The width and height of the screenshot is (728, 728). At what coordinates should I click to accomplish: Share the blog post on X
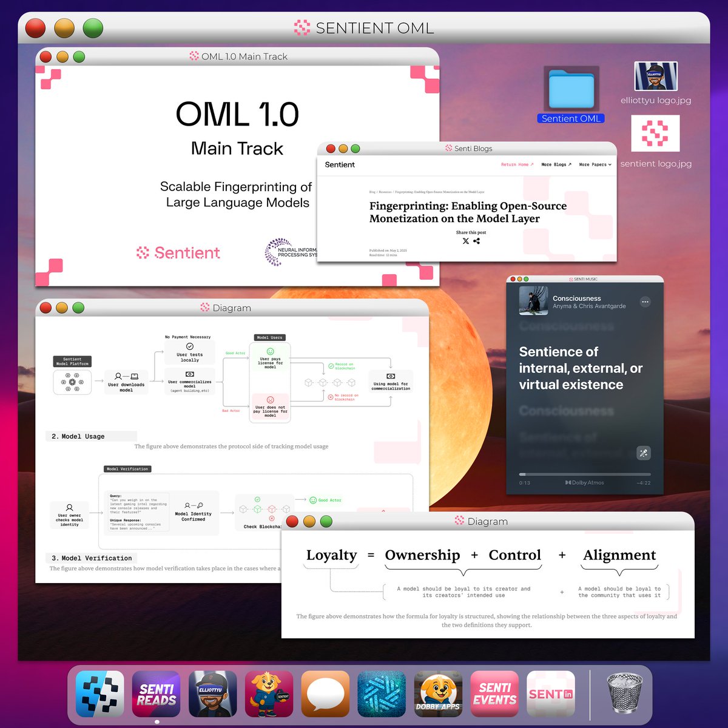click(465, 241)
